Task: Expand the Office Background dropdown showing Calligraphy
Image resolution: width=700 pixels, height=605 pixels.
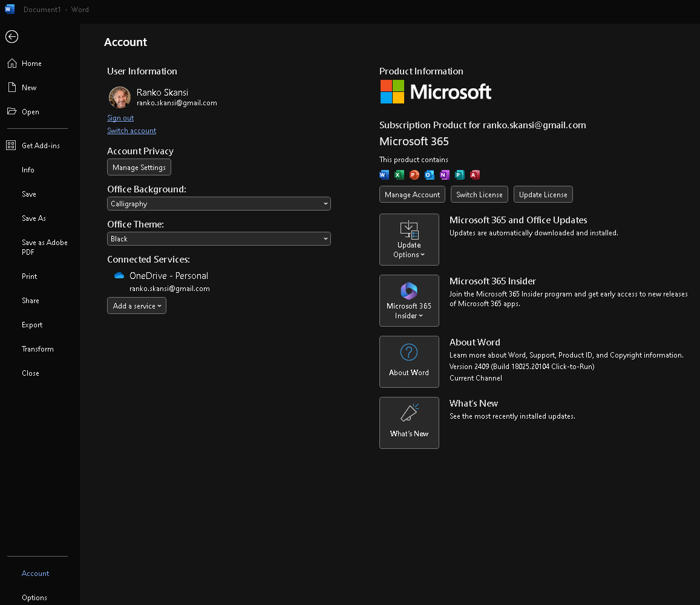Action: (219, 204)
